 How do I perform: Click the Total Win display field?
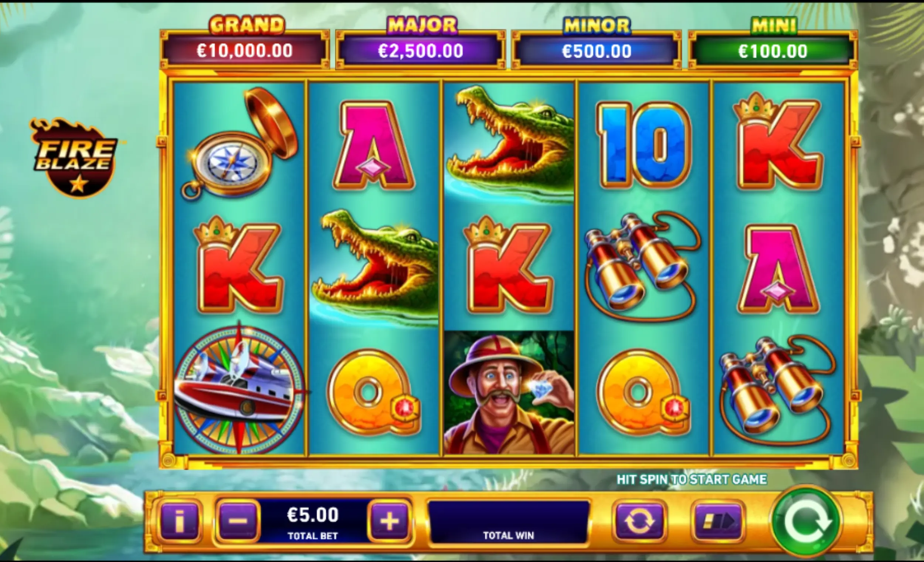click(509, 522)
